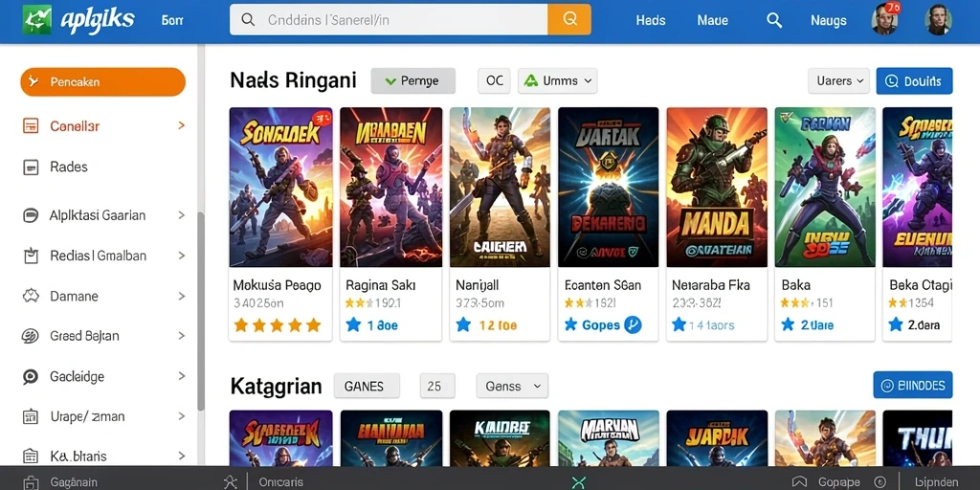
Task: Click the Rades sidebar icon
Action: pos(30,167)
